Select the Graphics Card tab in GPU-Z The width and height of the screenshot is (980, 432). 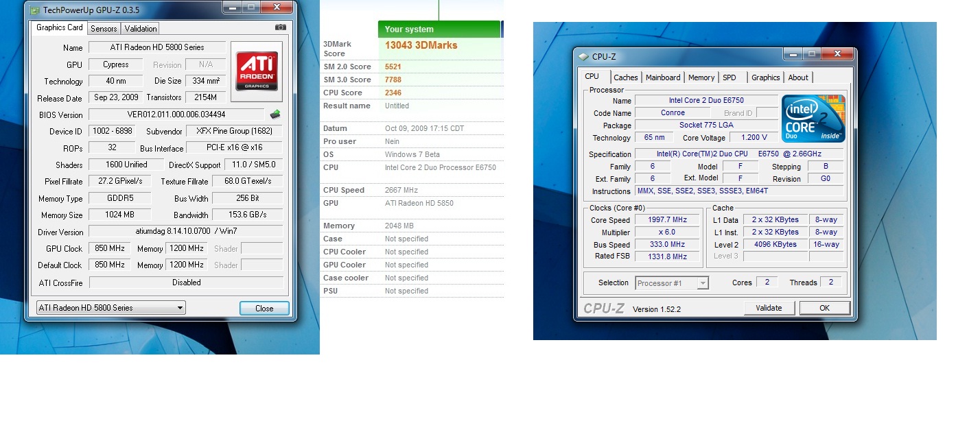coord(60,27)
